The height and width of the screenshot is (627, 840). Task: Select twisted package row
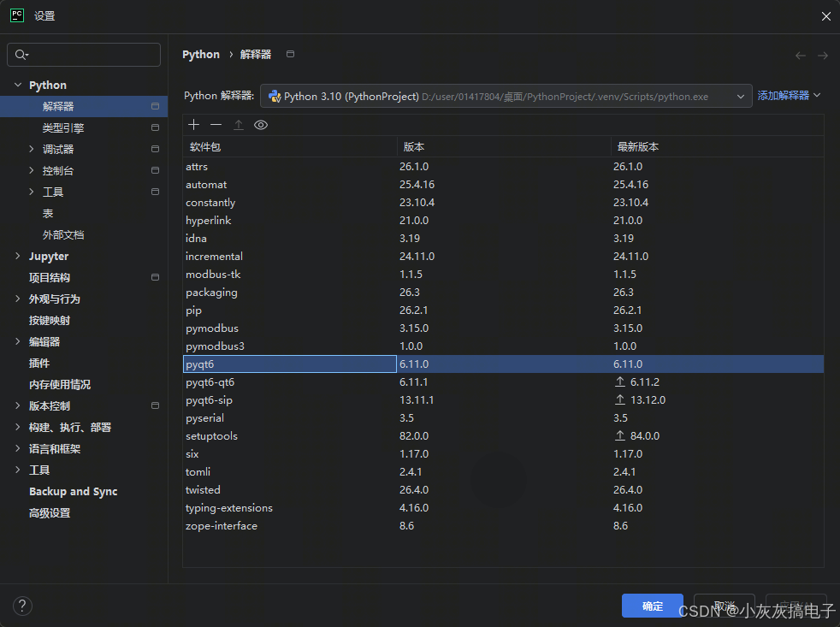click(503, 490)
